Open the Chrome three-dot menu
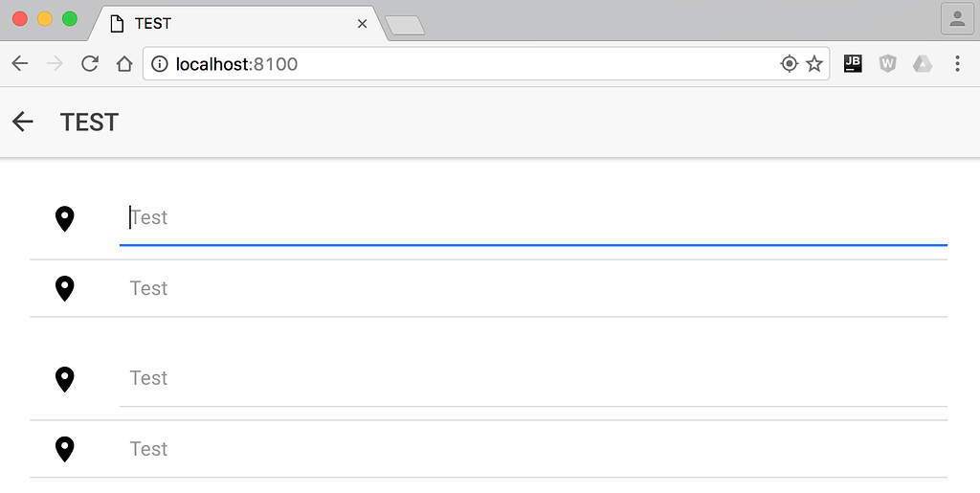This screenshot has height=493, width=980. 957,64
